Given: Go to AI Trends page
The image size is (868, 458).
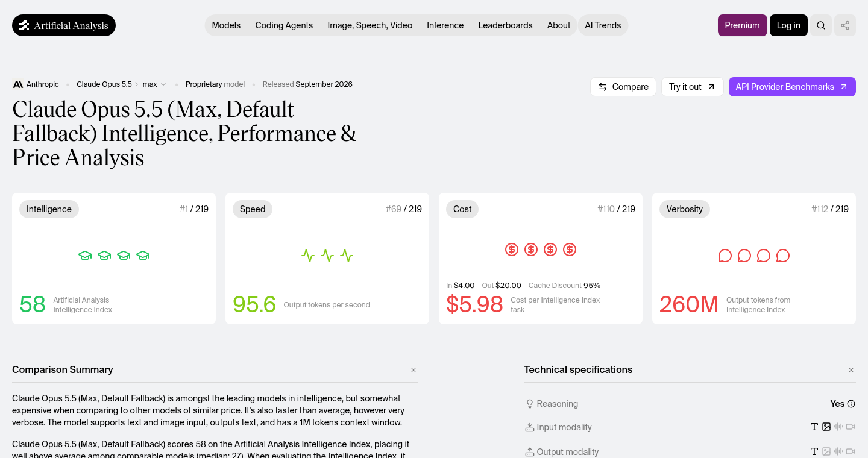Looking at the screenshot, I should pos(603,25).
